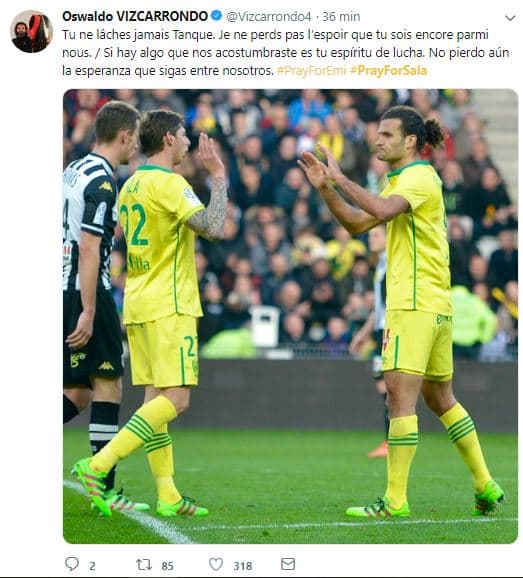Viewport: 523px width, 578px height.
Task: Like the tweet with the heart icon
Action: tap(216, 564)
